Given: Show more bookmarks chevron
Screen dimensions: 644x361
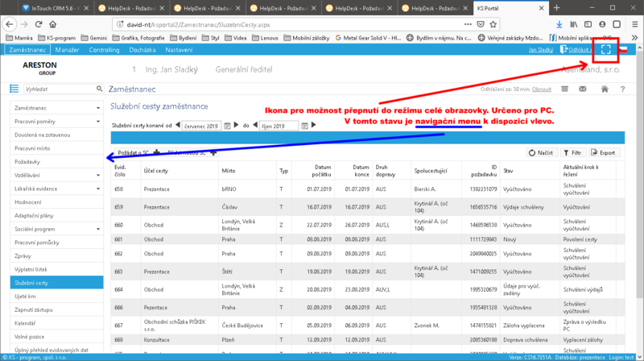Looking at the screenshot, I should [x=634, y=38].
